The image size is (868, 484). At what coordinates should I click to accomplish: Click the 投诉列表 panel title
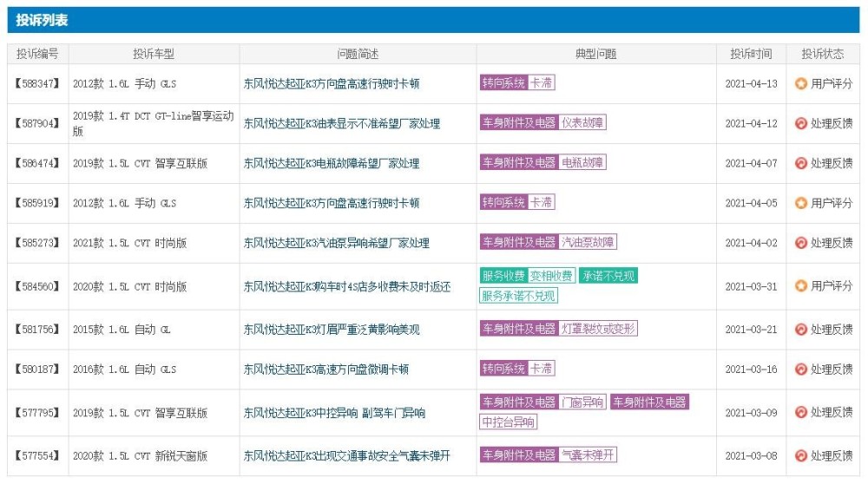click(42, 21)
